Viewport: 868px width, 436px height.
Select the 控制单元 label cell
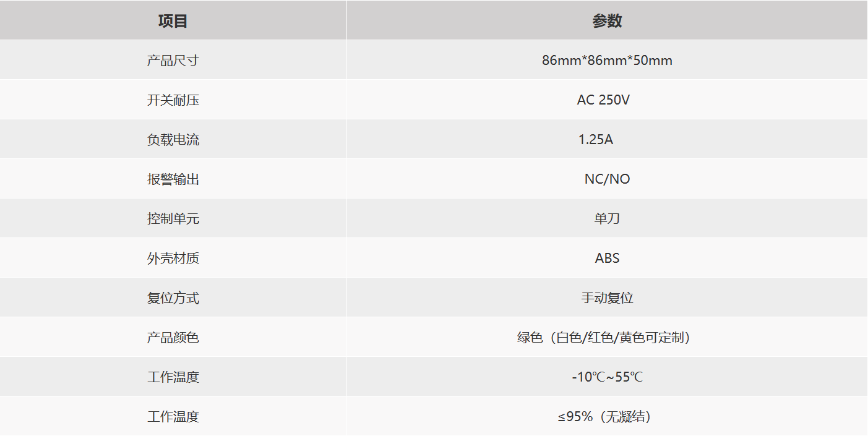[x=173, y=219]
